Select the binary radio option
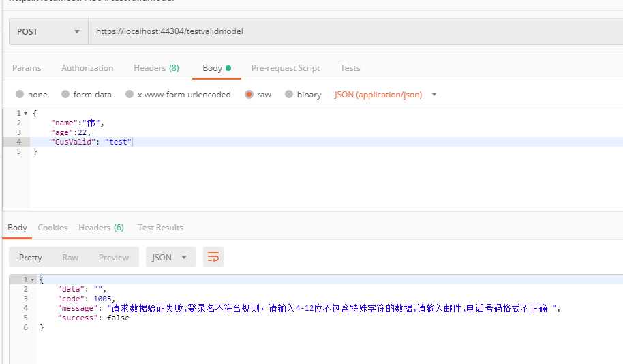The image size is (623, 364). point(289,94)
